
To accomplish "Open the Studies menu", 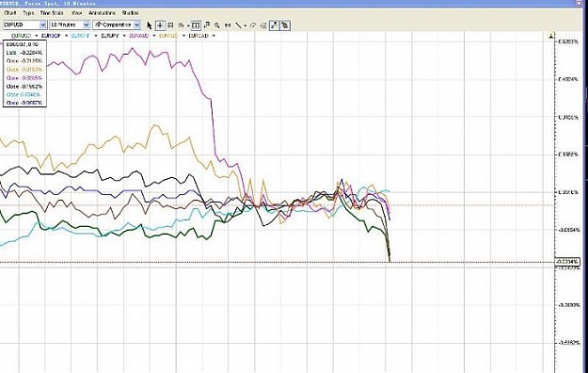I will [130, 13].
